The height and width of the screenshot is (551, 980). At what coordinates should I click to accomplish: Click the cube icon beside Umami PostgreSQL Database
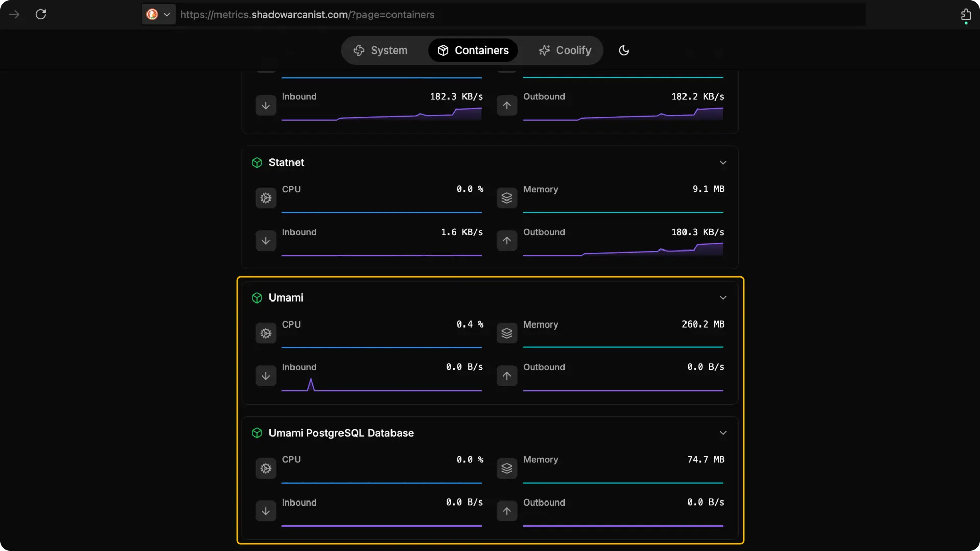[257, 433]
